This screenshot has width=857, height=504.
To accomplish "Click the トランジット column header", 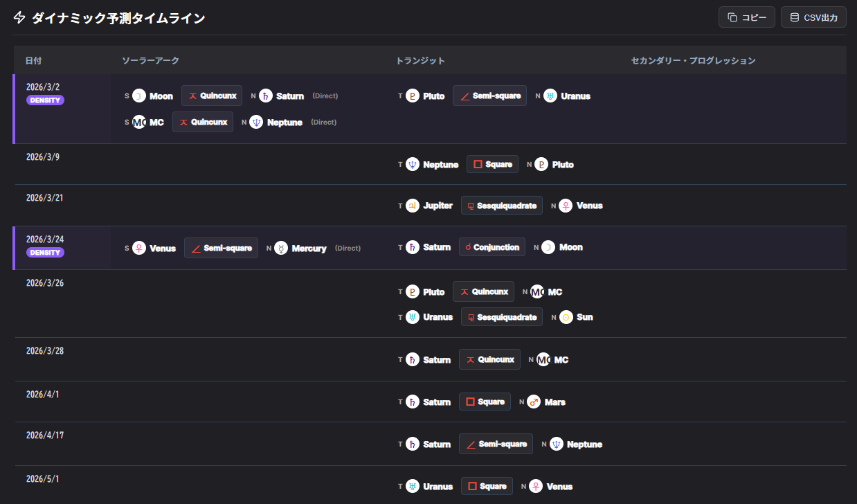I will (x=420, y=61).
